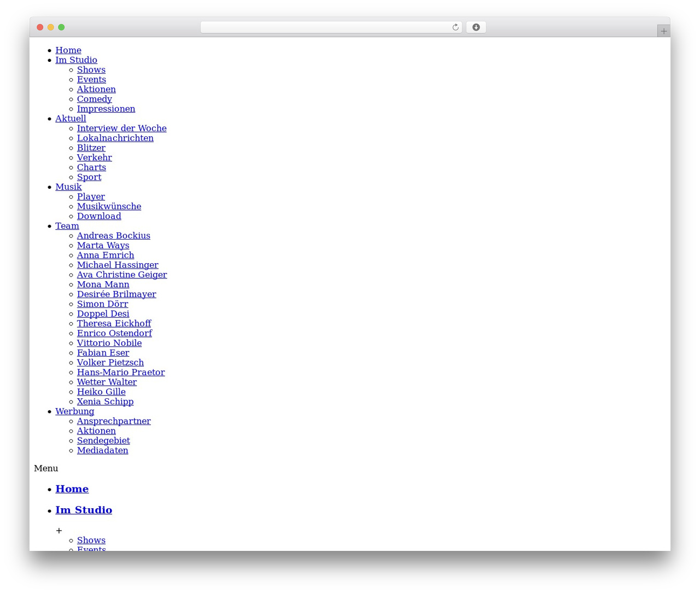700x593 pixels.
Task: Open the bold Home heading link
Action: (72, 489)
